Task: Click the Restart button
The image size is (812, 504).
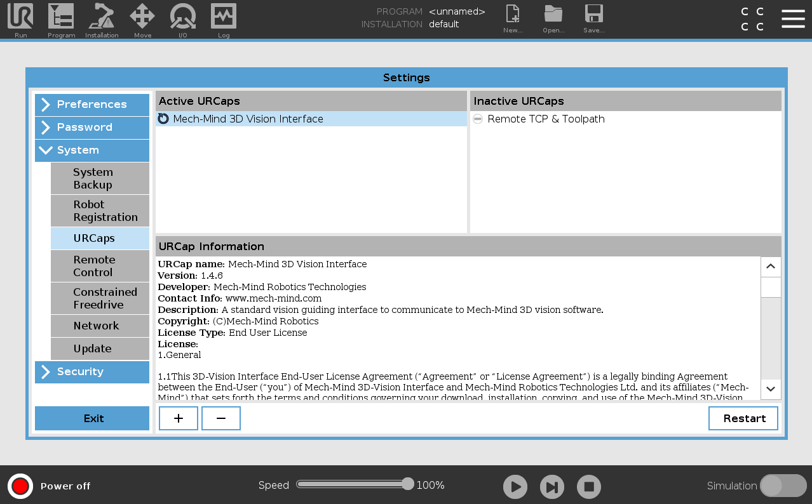Action: (x=743, y=418)
